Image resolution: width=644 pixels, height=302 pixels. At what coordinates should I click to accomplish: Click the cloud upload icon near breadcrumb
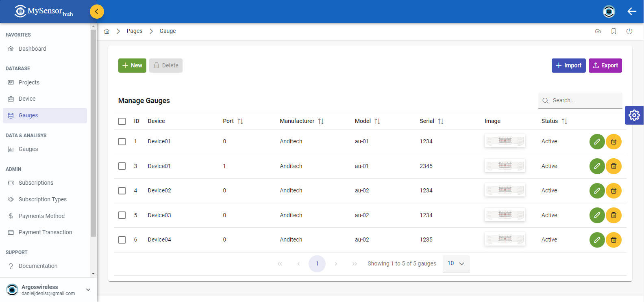click(598, 31)
